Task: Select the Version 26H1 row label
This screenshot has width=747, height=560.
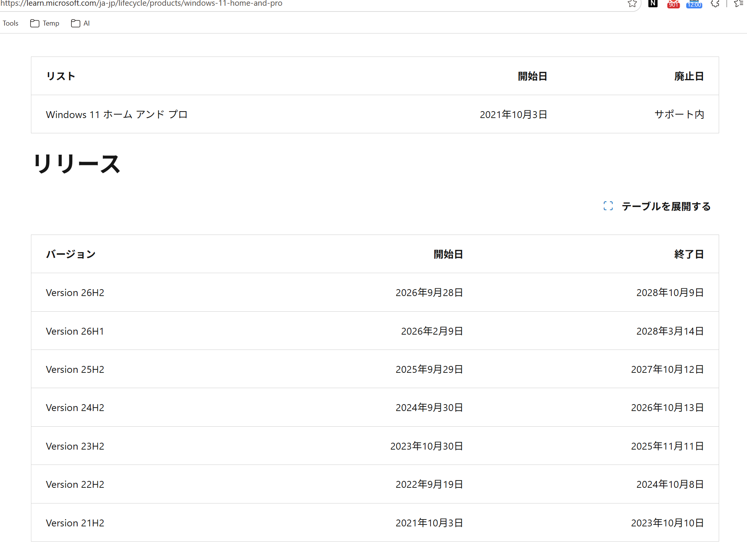Action: [75, 331]
